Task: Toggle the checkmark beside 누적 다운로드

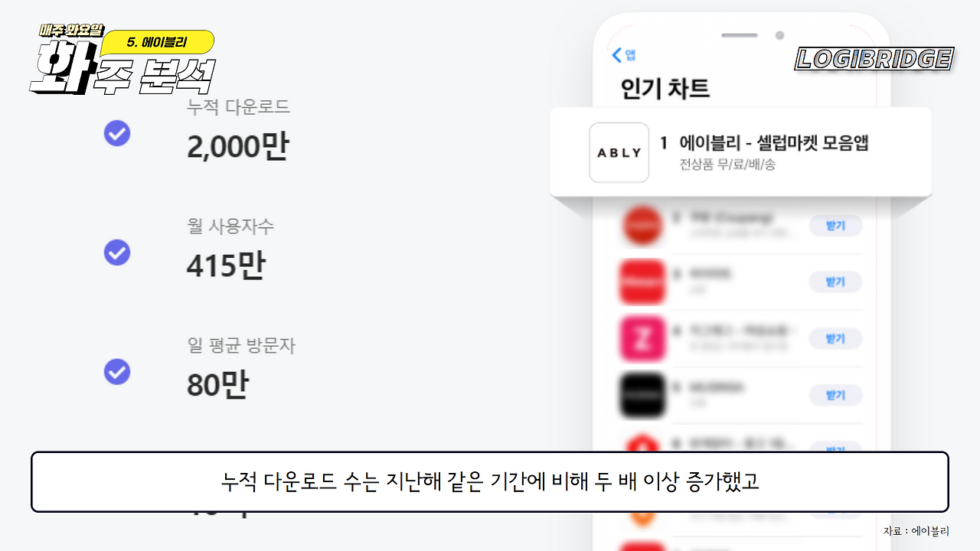Action: tap(117, 133)
